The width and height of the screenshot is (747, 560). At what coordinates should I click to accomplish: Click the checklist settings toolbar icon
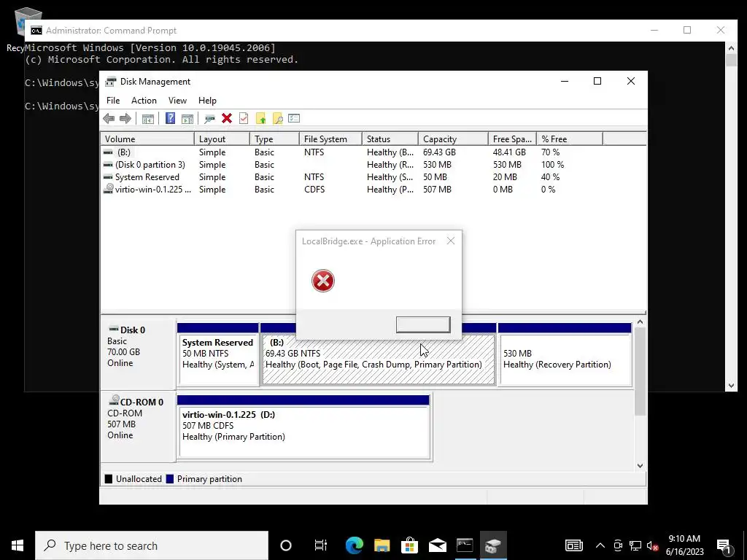pos(294,119)
